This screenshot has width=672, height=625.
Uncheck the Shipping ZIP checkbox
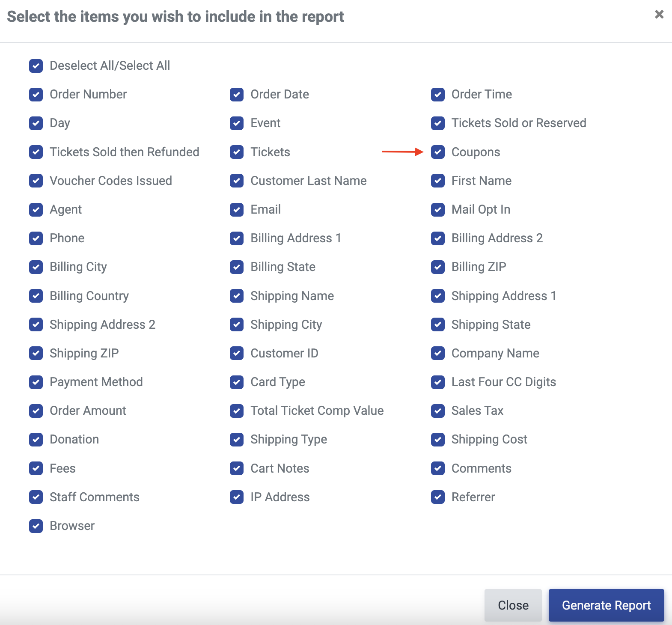coord(36,353)
